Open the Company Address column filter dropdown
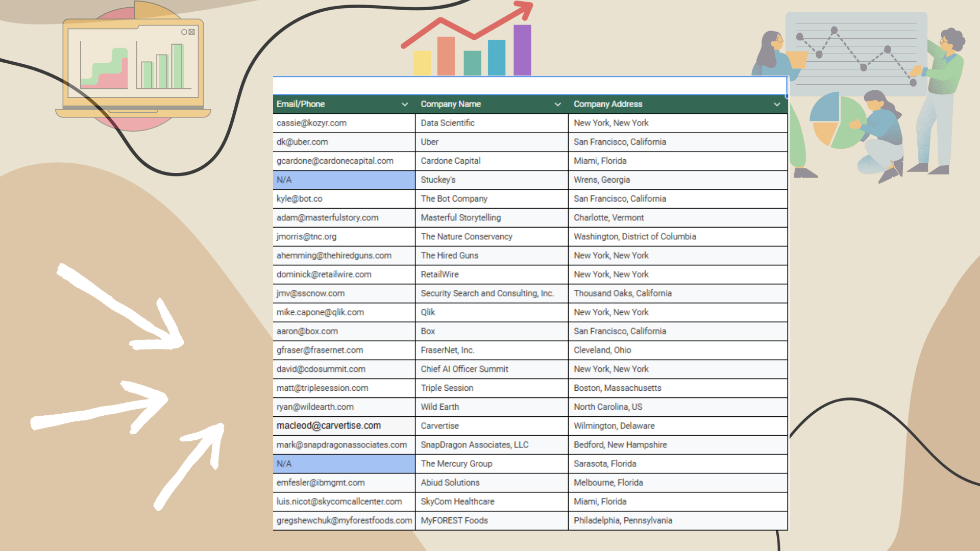Image resolution: width=980 pixels, height=551 pixels. (x=777, y=104)
